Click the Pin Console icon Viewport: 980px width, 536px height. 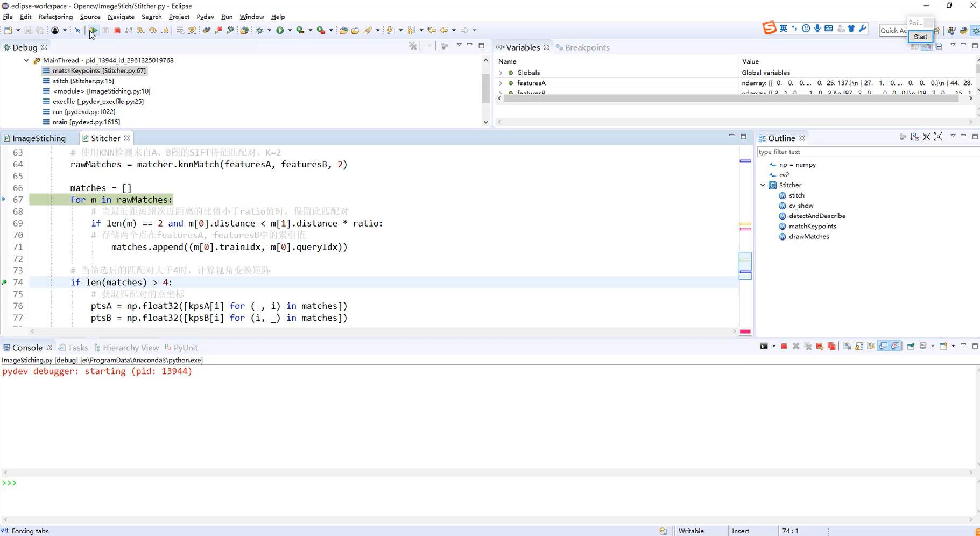[911, 346]
